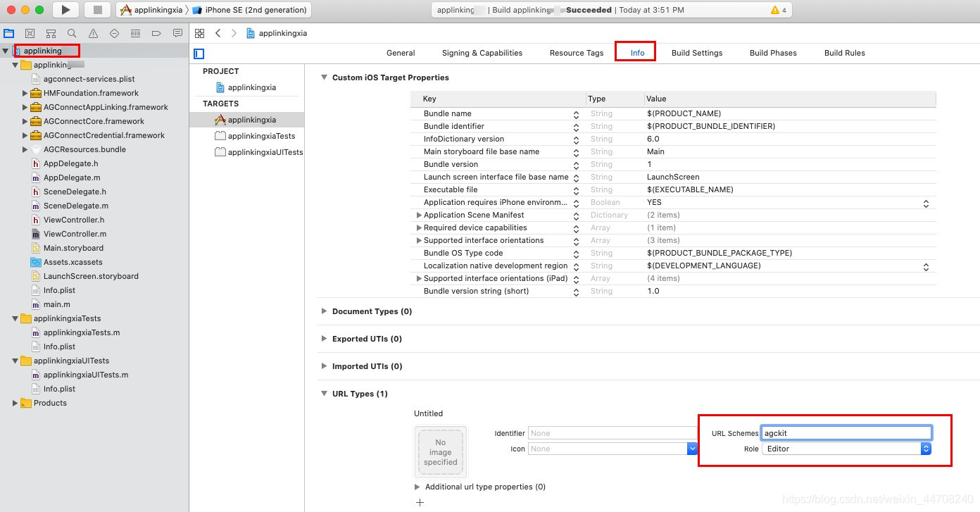Switch to the Info tab
The image size is (980, 512).
pyautogui.click(x=637, y=53)
